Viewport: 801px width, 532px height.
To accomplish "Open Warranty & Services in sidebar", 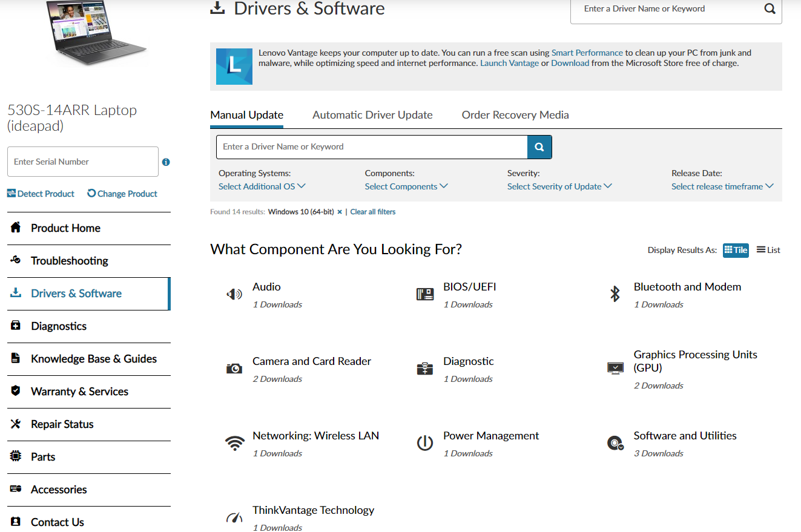I will pyautogui.click(x=79, y=392).
